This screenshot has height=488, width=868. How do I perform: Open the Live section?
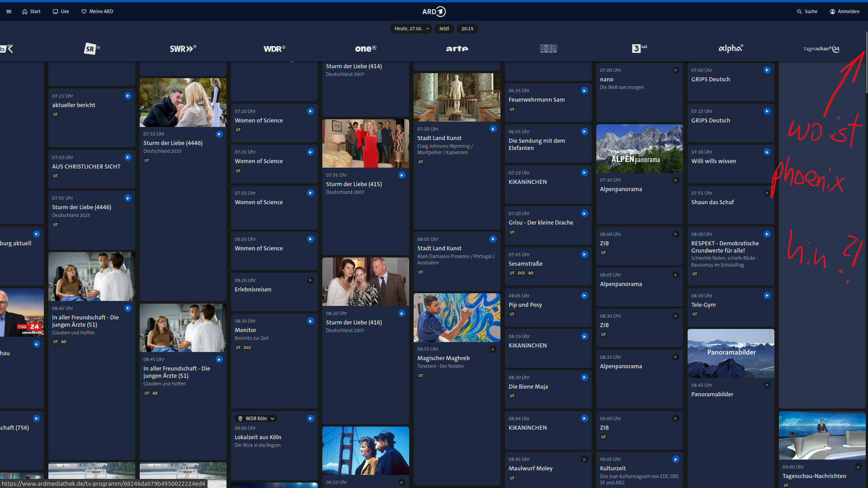61,11
